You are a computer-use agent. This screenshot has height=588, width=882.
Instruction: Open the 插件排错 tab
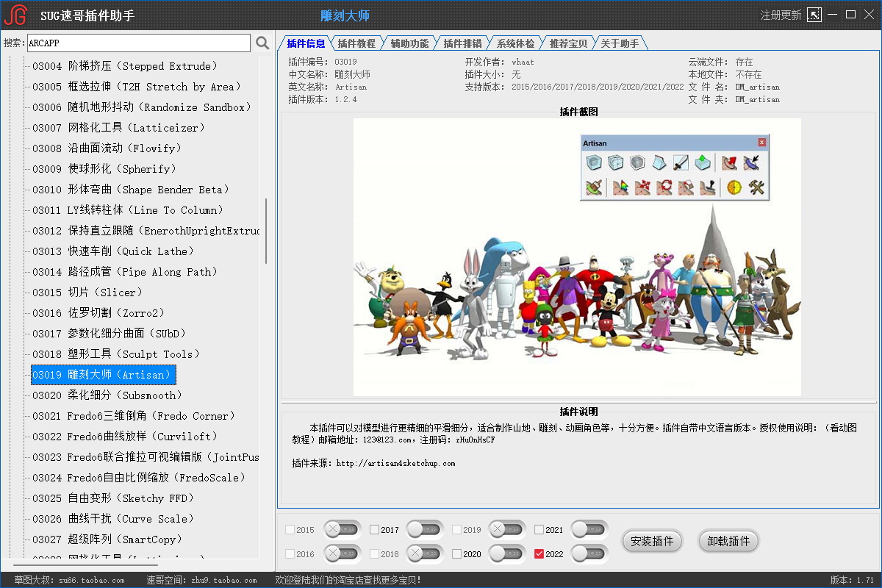462,43
